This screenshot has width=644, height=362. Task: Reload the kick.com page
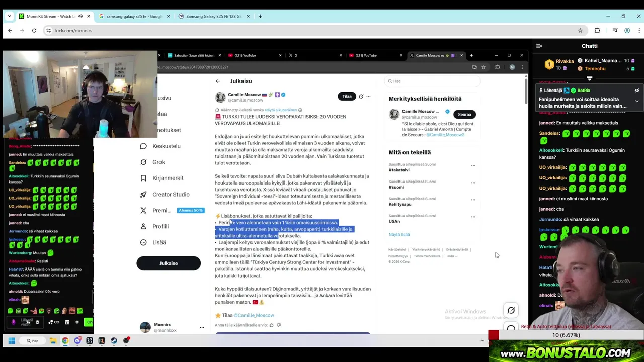point(34,31)
